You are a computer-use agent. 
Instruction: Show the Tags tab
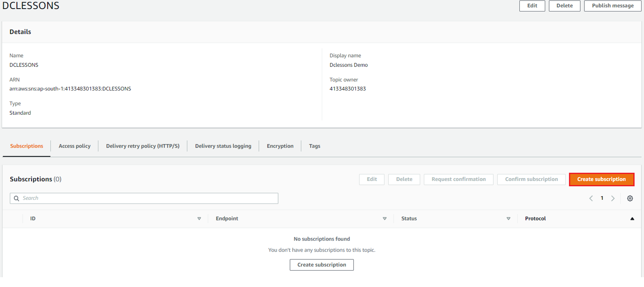(x=314, y=146)
